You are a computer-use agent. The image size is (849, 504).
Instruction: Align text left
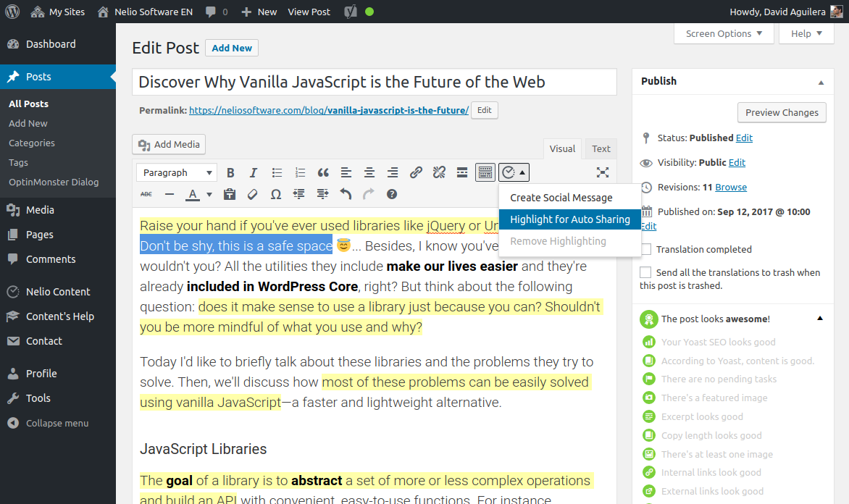coord(346,172)
